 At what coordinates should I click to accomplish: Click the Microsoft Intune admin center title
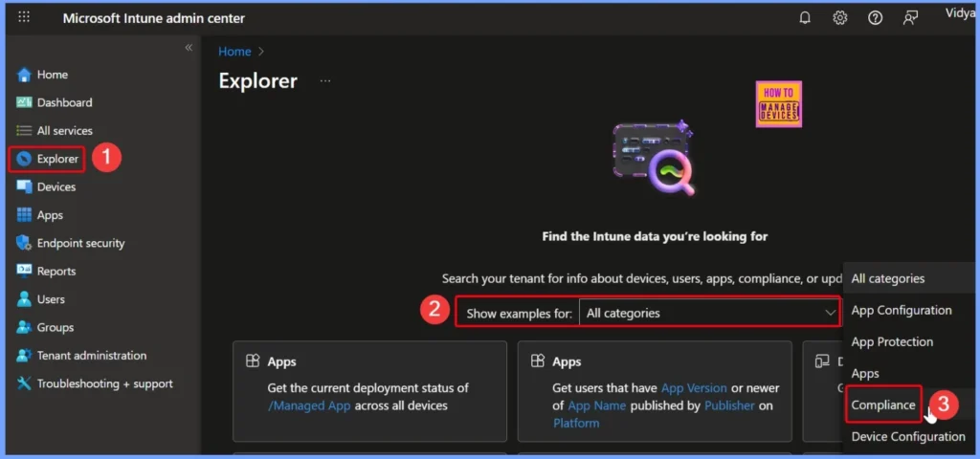154,18
